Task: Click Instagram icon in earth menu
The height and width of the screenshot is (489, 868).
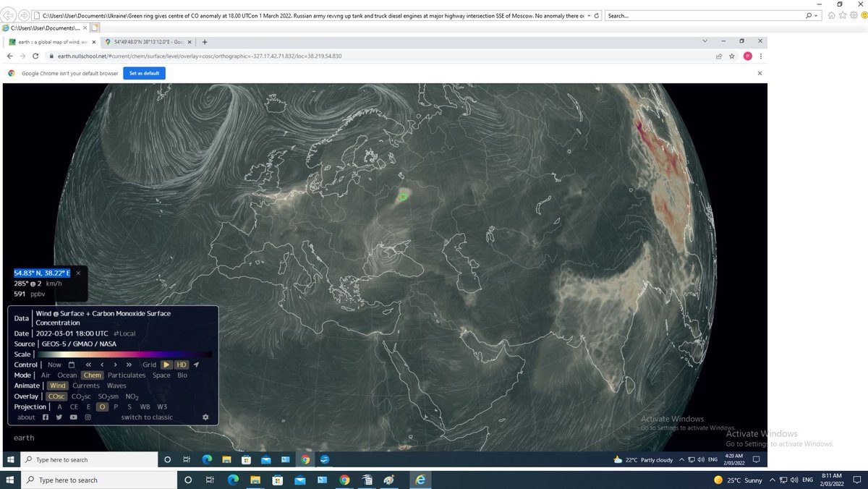Action: point(88,417)
